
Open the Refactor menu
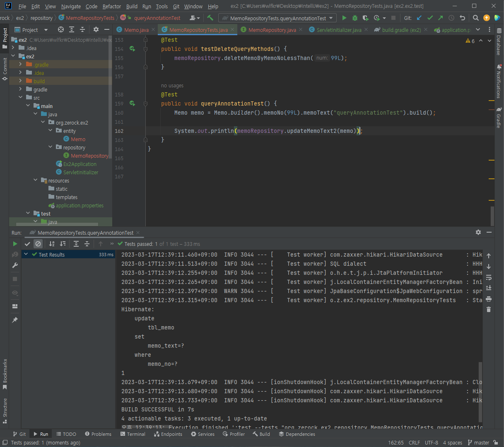pos(112,6)
